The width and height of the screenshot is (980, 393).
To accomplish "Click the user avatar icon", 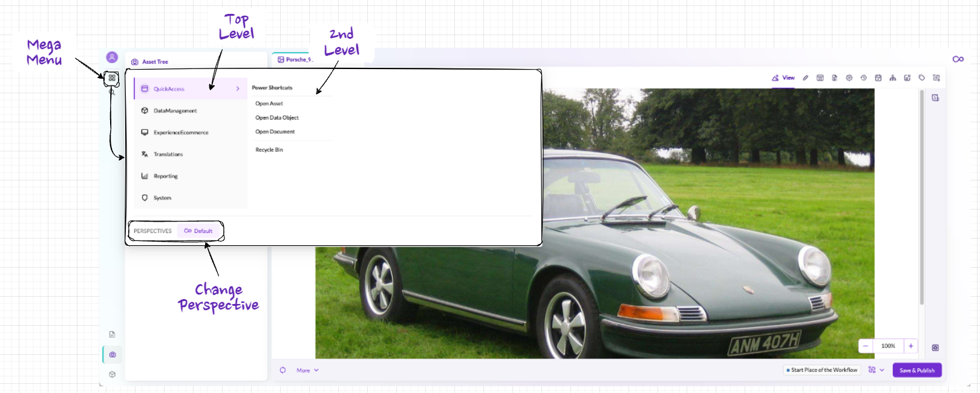I will tap(112, 58).
